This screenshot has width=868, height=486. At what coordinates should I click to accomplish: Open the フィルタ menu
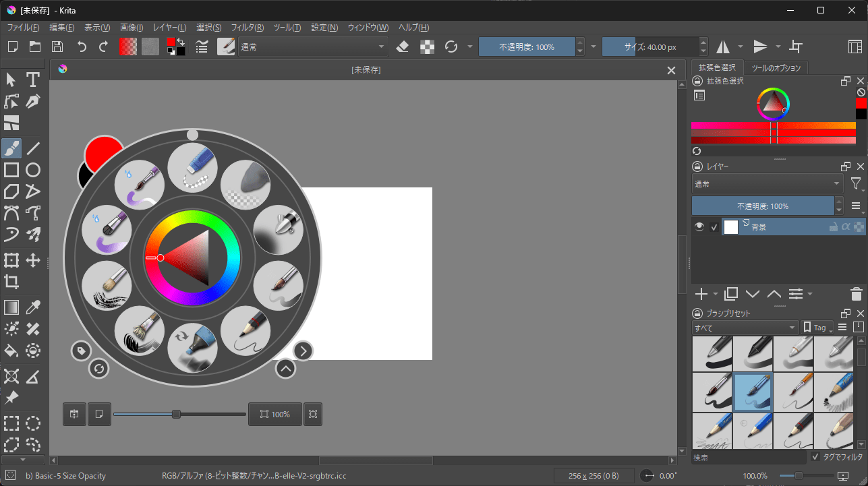point(247,28)
